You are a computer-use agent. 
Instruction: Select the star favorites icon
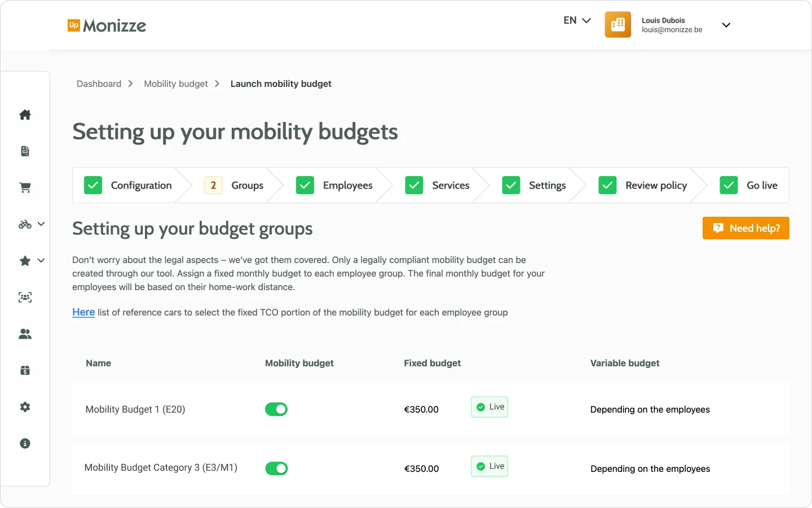click(x=24, y=260)
